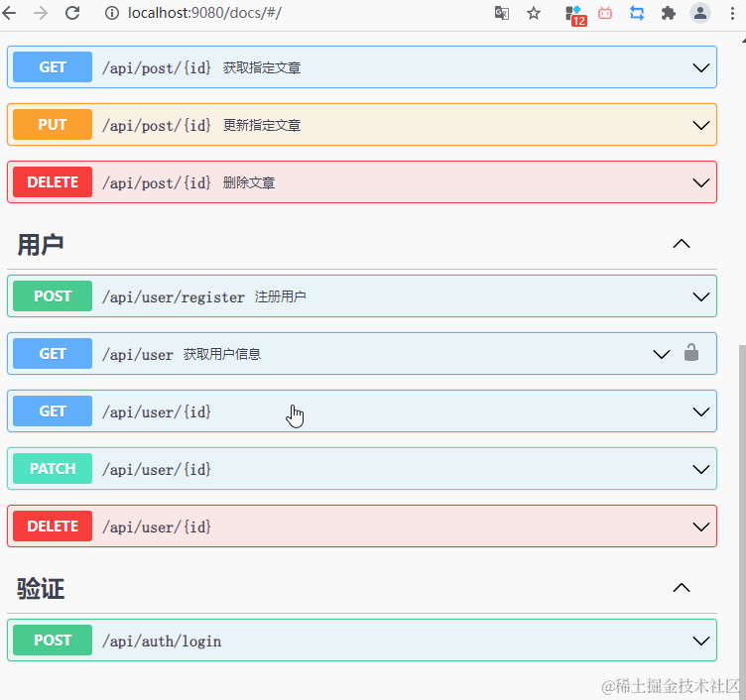The height and width of the screenshot is (700, 746).
Task: Click the 注册用户 description text
Action: coord(280,297)
